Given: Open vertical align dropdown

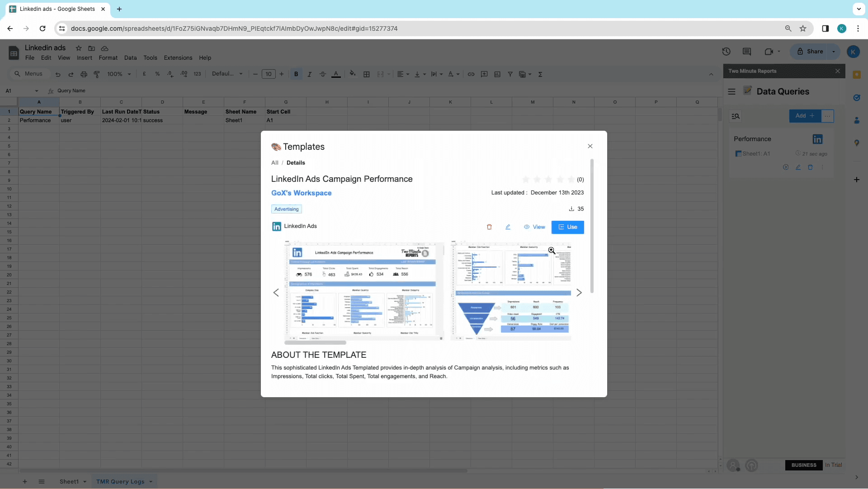Looking at the screenshot, I should 420,74.
